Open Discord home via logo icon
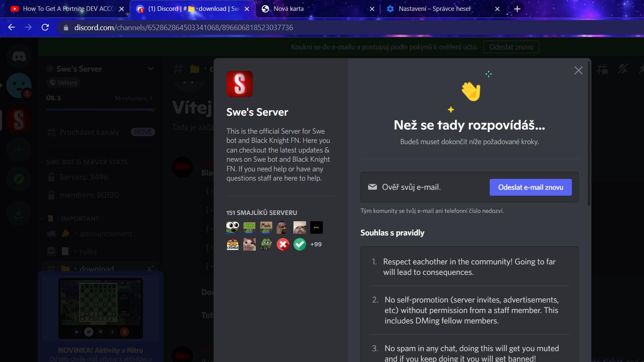The height and width of the screenshot is (362, 644). tap(19, 57)
